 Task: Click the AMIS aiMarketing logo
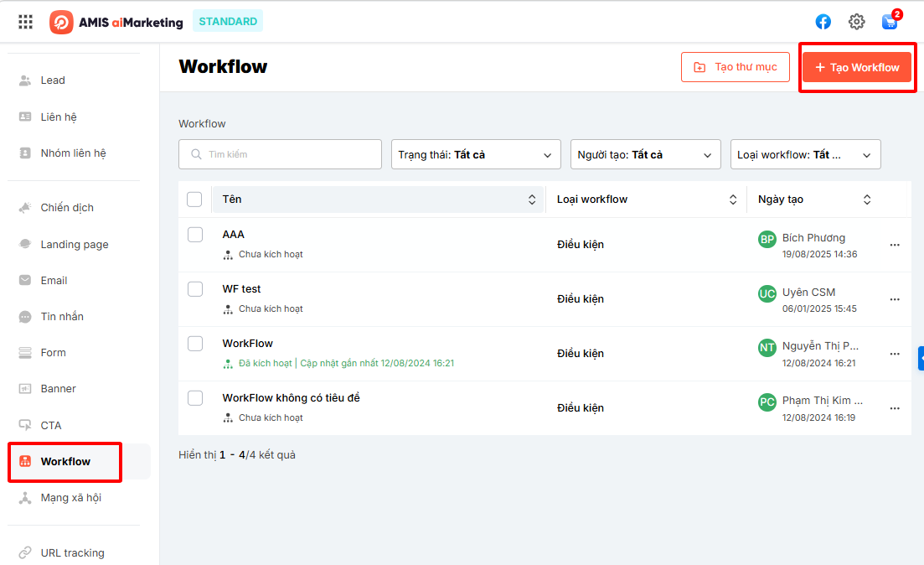click(116, 22)
